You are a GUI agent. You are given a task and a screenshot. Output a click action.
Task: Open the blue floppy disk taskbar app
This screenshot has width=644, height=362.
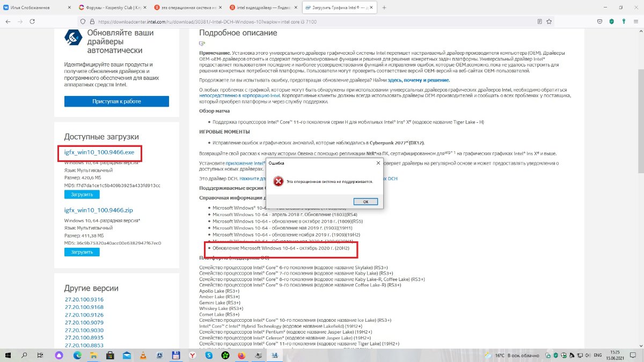(x=175, y=354)
